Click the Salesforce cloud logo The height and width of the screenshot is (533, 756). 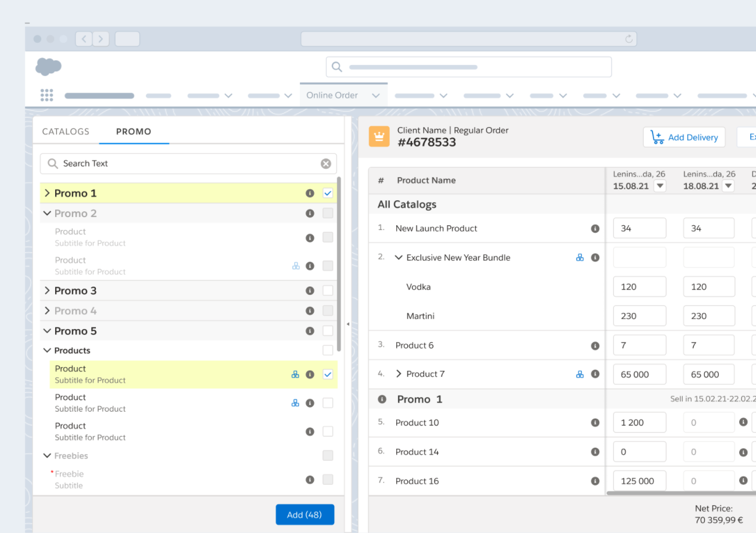[48, 67]
